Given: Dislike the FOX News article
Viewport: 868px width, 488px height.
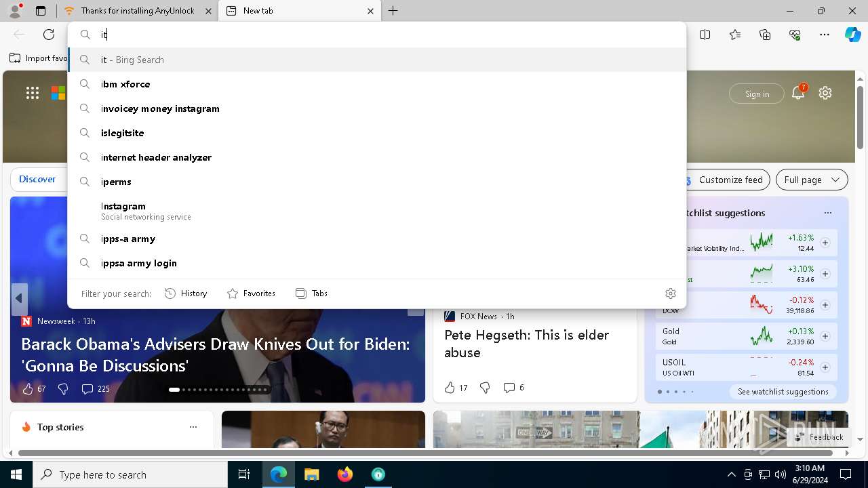Looking at the screenshot, I should pyautogui.click(x=485, y=388).
